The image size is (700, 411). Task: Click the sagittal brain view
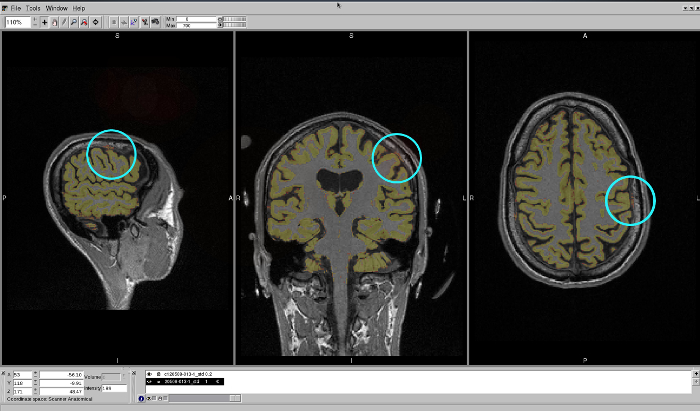pyautogui.click(x=117, y=198)
